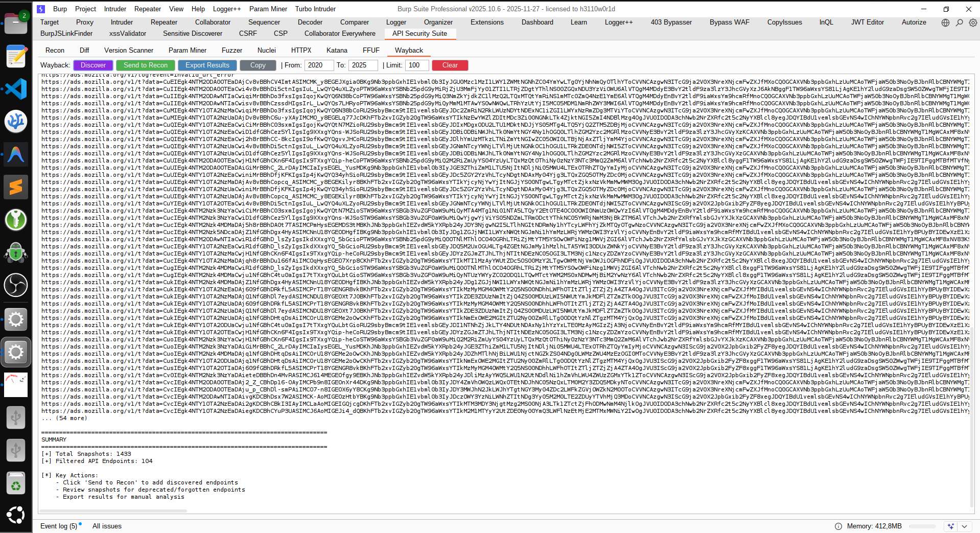Open the Burp menu
Image resolution: width=980 pixels, height=533 pixels.
(60, 9)
